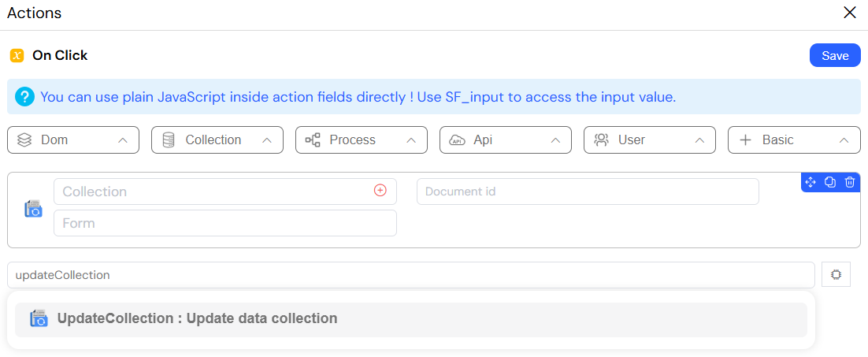Click the update collection icon in action card
The height and width of the screenshot is (357, 868).
pos(33,209)
